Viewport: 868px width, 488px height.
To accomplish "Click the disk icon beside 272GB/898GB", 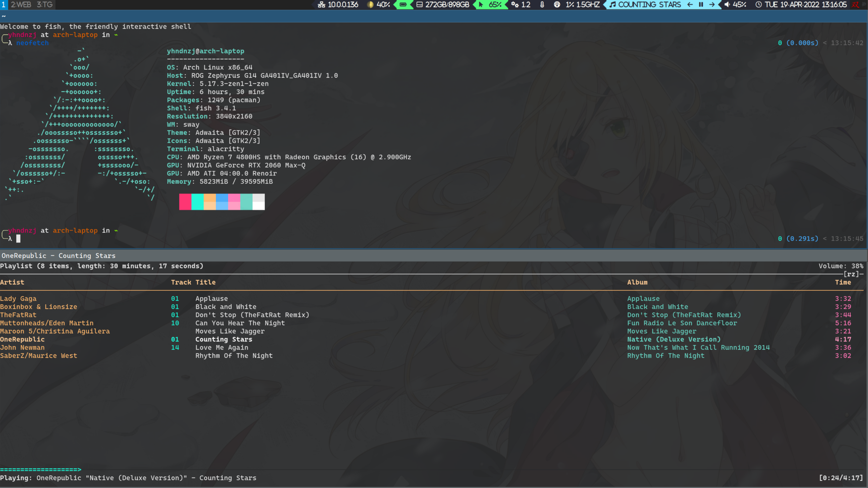I will (x=419, y=5).
